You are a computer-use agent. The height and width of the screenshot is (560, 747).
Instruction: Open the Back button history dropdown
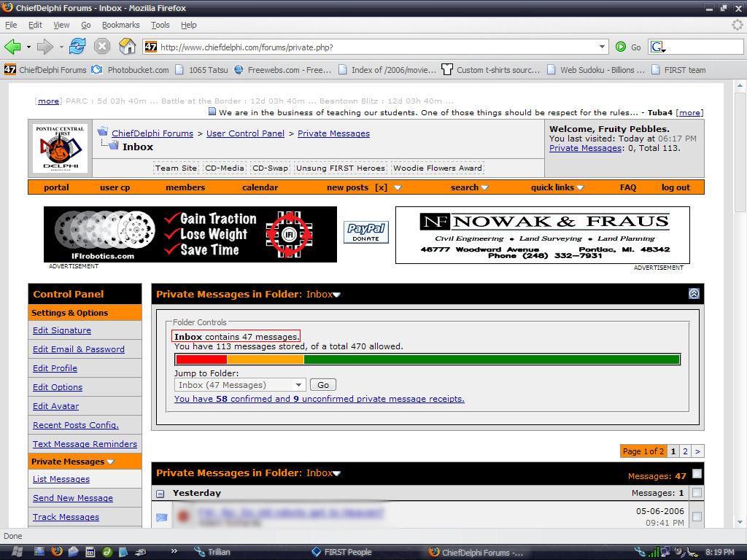(28, 47)
